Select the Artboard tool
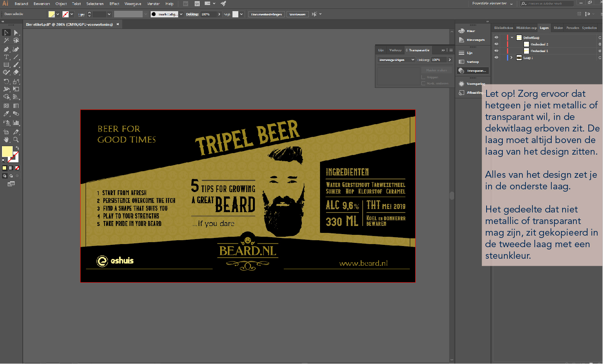The image size is (603, 364). tap(6, 132)
